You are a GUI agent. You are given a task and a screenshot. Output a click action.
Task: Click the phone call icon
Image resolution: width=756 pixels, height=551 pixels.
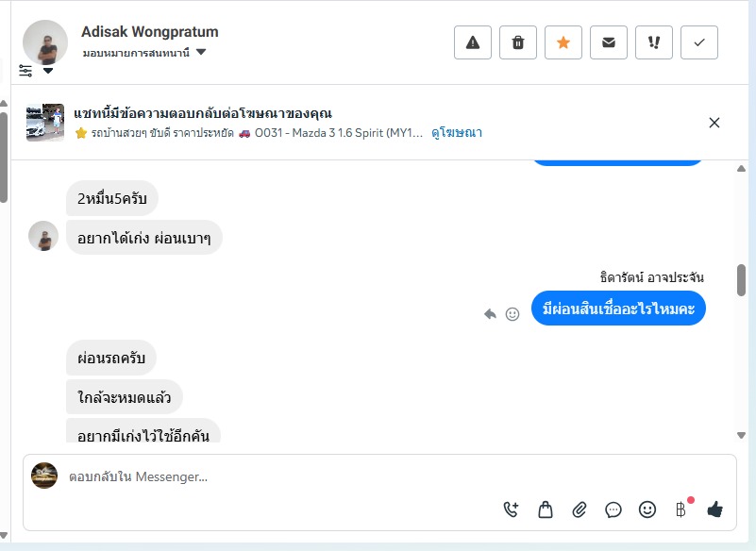[511, 509]
